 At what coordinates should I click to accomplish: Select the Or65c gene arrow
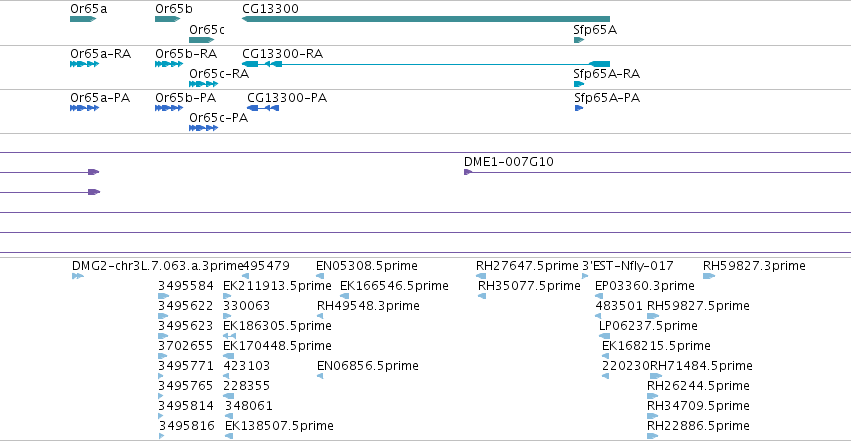(202, 40)
